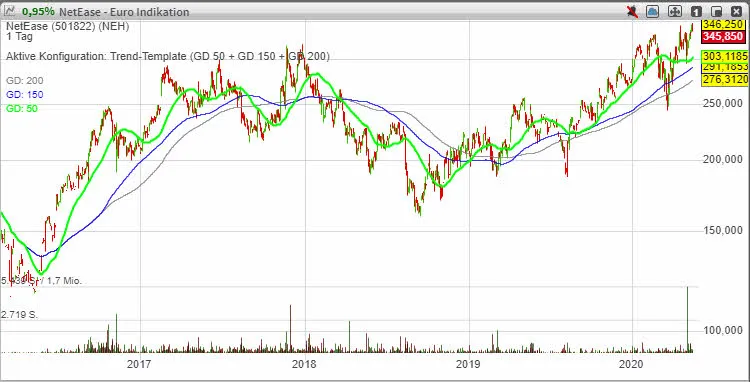
Task: Click the 2019 year label on time axis
Action: pos(469,365)
